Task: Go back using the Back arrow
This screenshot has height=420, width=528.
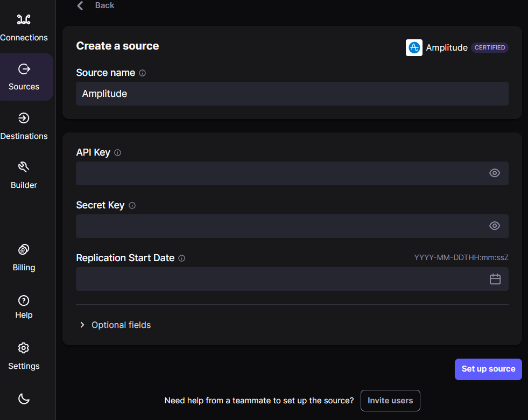Action: click(x=80, y=6)
